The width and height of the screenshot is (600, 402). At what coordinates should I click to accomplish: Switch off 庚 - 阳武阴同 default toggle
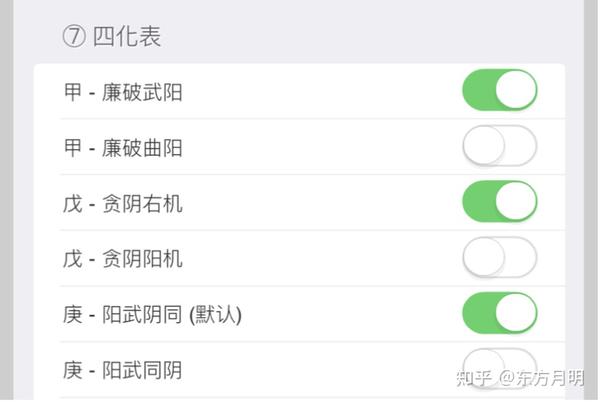coord(499,314)
